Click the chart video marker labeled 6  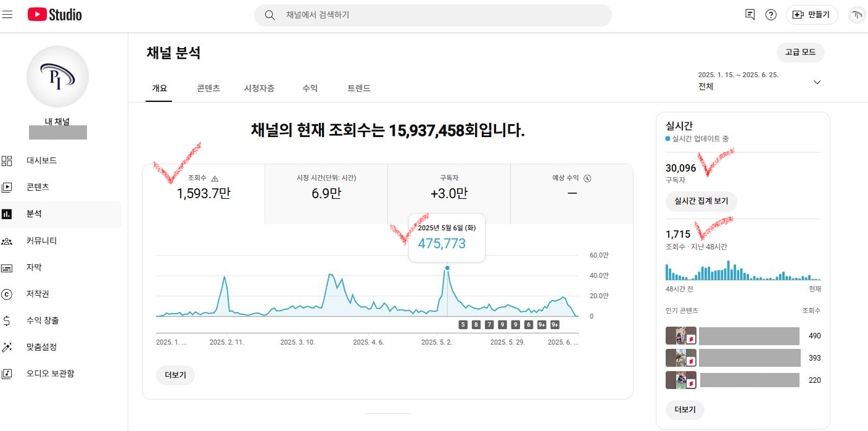tap(529, 325)
